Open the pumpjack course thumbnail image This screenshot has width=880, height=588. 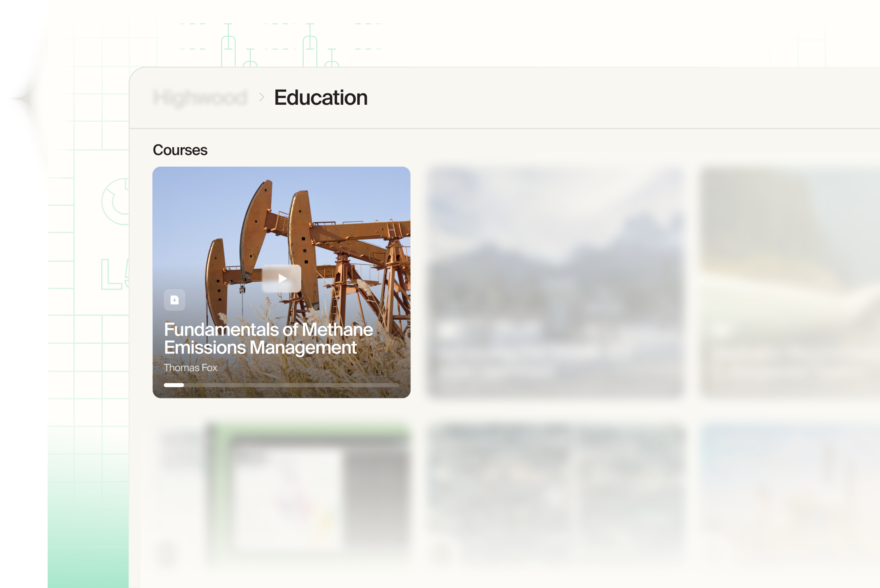point(282,238)
